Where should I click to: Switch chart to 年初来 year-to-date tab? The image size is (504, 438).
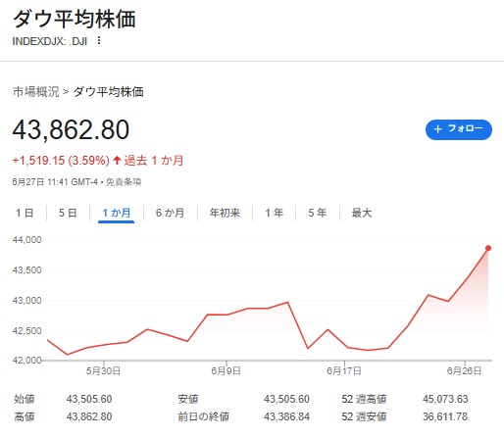[x=225, y=213]
